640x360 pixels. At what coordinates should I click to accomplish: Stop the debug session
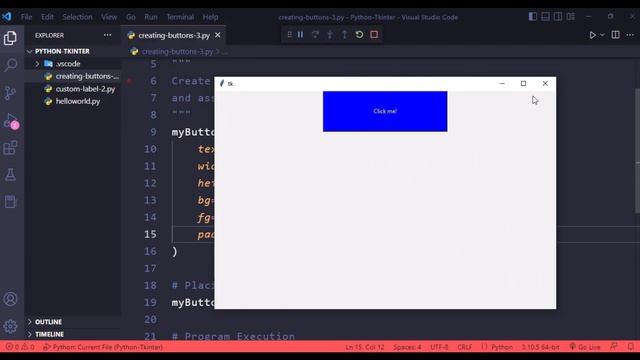(374, 35)
